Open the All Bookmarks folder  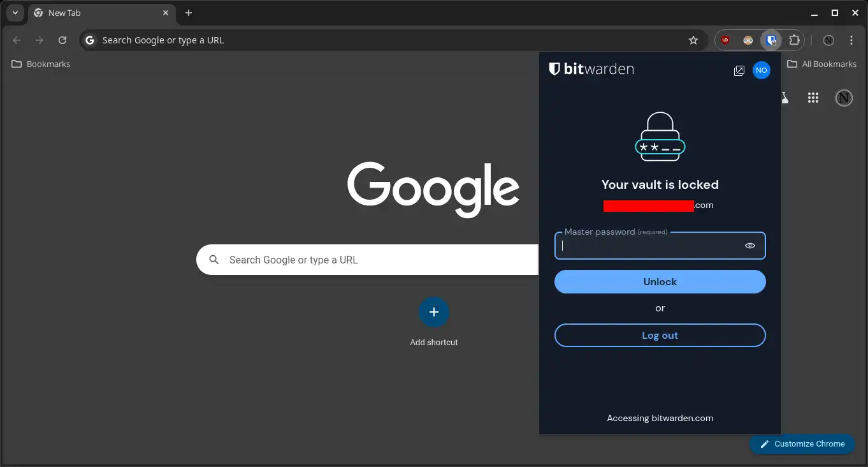(x=821, y=64)
